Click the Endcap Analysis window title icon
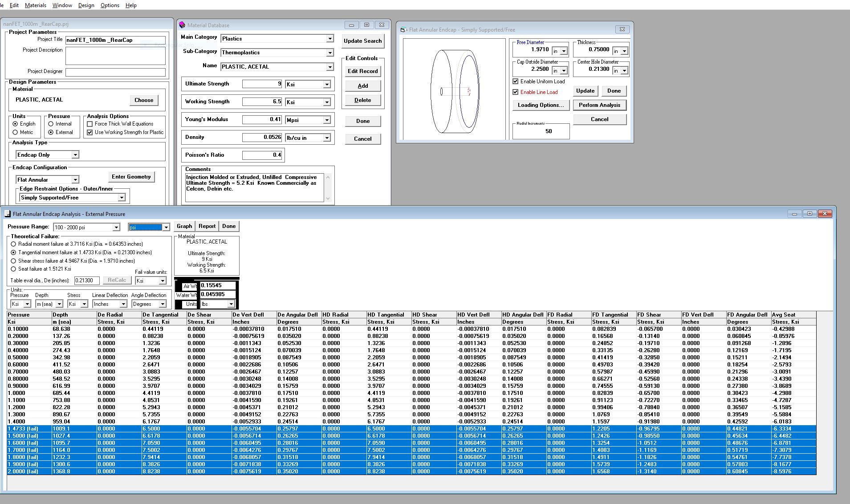This screenshot has width=850, height=504. (x=7, y=214)
